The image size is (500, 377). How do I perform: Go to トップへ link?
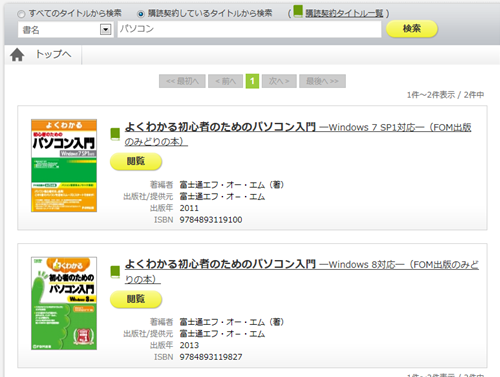point(53,54)
